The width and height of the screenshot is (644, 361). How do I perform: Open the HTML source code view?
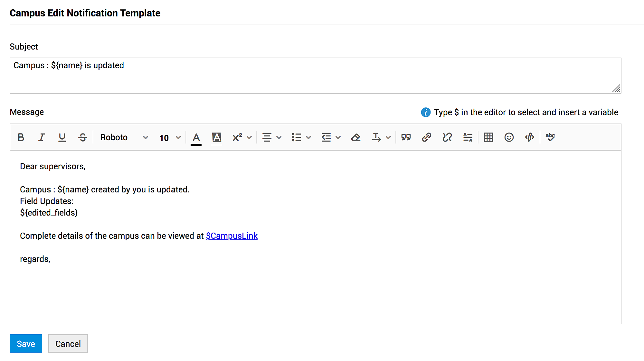[x=530, y=137]
